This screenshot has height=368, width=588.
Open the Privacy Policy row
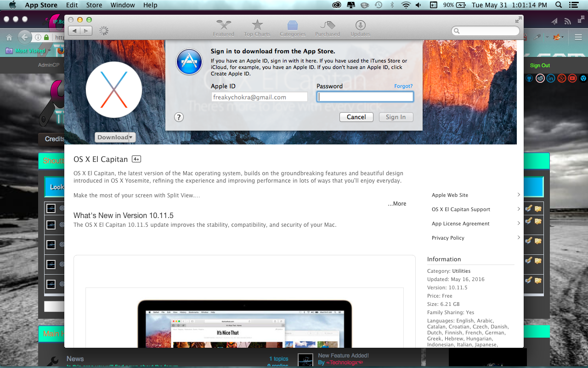tap(476, 238)
